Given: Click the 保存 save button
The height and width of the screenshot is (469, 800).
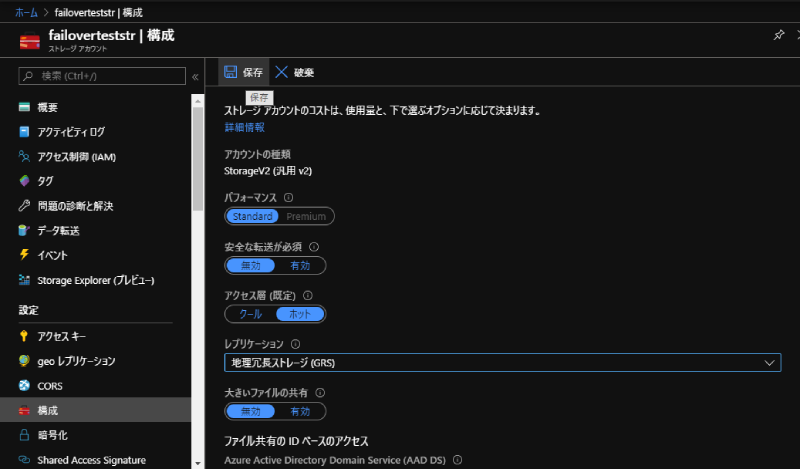Looking at the screenshot, I should pyautogui.click(x=244, y=72).
